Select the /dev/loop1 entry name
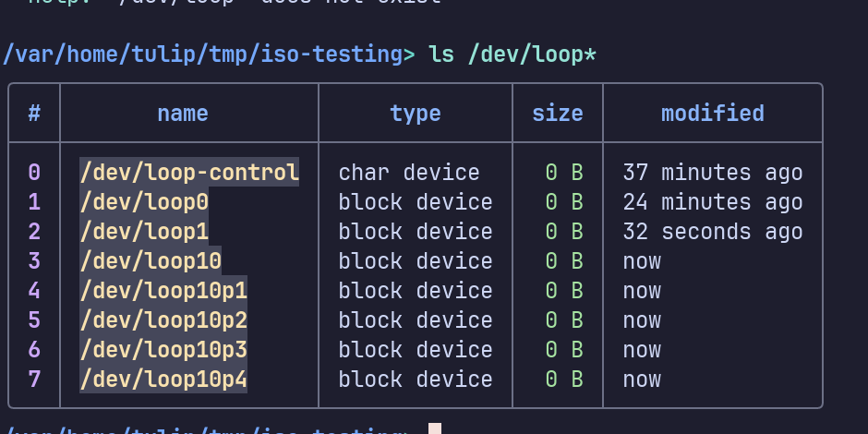Screen dimensions: 868x434 pyautogui.click(x=144, y=232)
